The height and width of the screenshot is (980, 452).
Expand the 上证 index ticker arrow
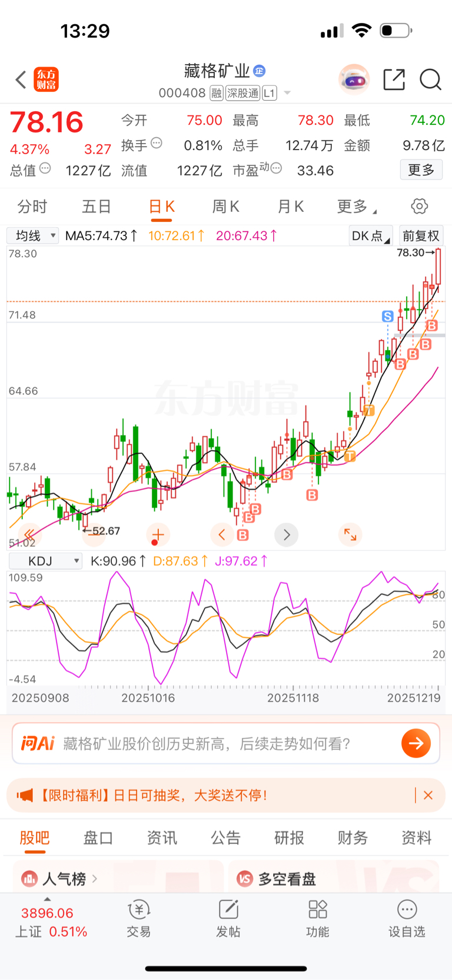pyautogui.click(x=47, y=899)
